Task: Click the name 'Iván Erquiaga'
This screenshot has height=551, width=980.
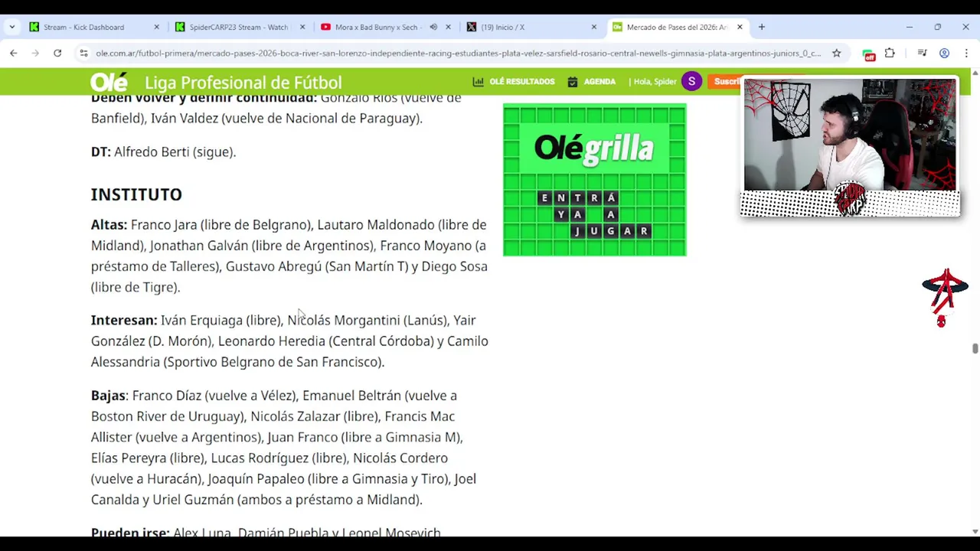Action: coord(201,321)
